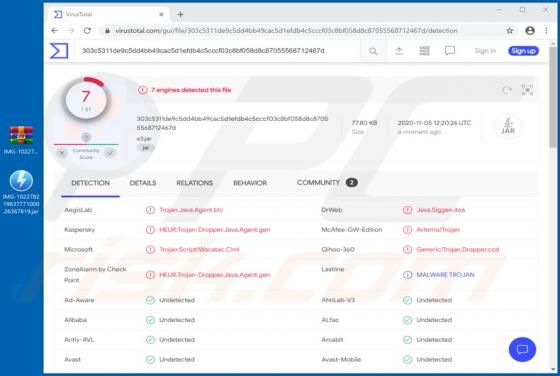Go back with browser back arrow
560x376 pixels.
[x=55, y=31]
